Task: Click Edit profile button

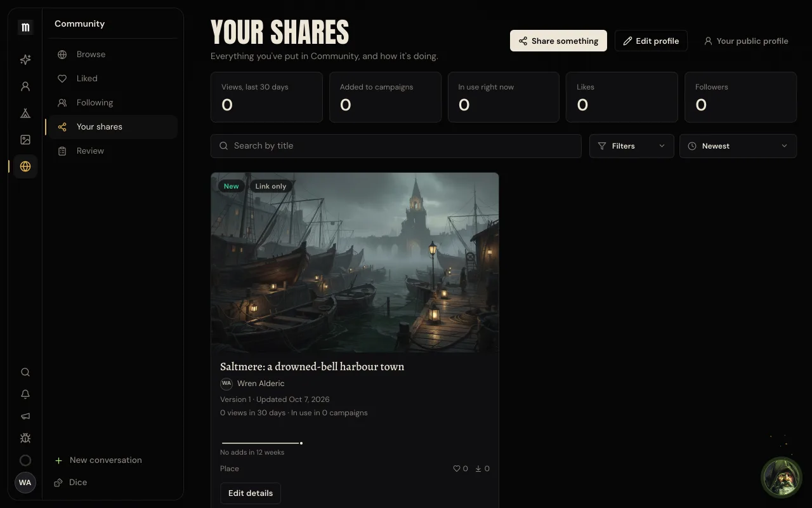Action: 651,41
